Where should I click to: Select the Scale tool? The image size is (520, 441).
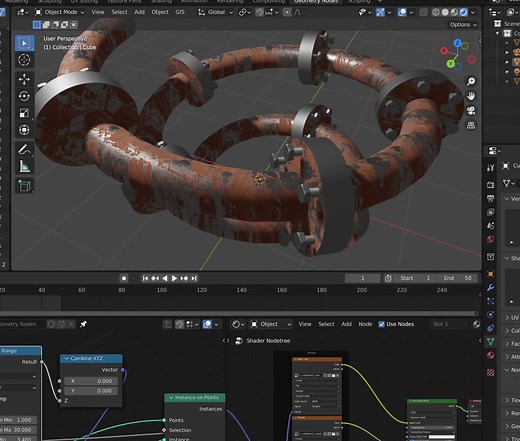pyautogui.click(x=24, y=113)
